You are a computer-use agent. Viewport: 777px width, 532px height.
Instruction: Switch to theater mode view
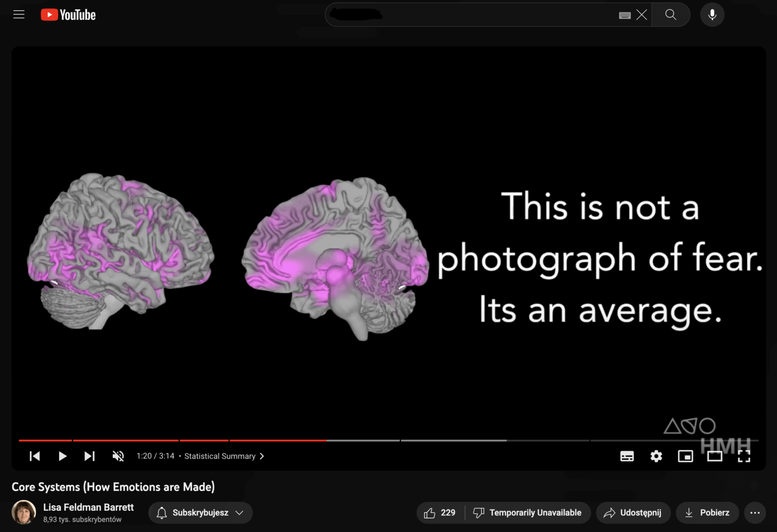[715, 456]
